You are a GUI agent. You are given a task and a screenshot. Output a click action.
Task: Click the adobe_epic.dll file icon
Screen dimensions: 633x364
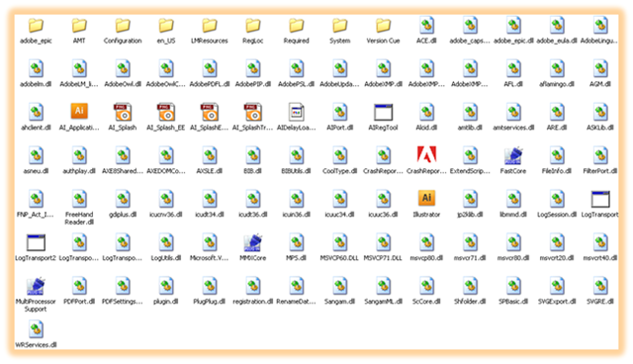coord(513,26)
